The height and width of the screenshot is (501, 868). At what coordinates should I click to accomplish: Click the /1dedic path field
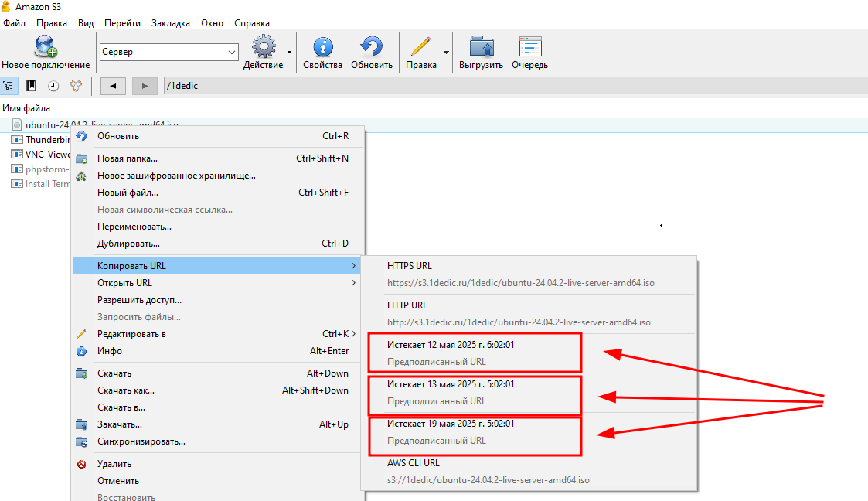click(516, 86)
